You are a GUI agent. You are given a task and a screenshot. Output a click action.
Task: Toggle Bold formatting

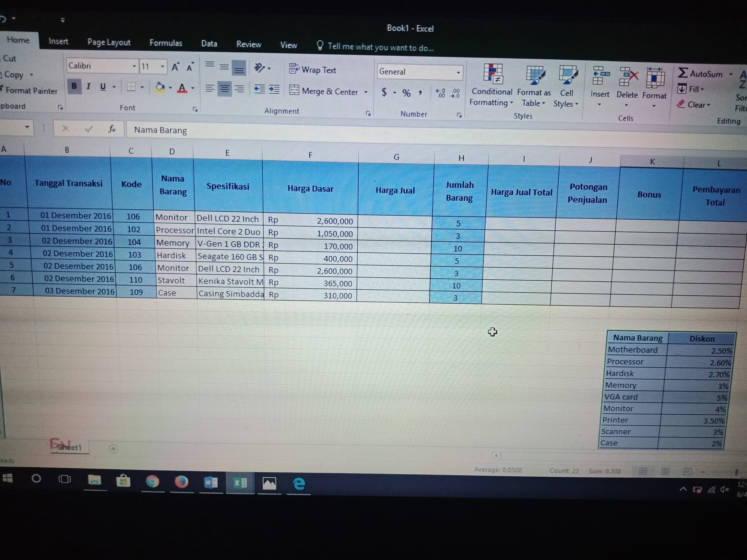74,87
